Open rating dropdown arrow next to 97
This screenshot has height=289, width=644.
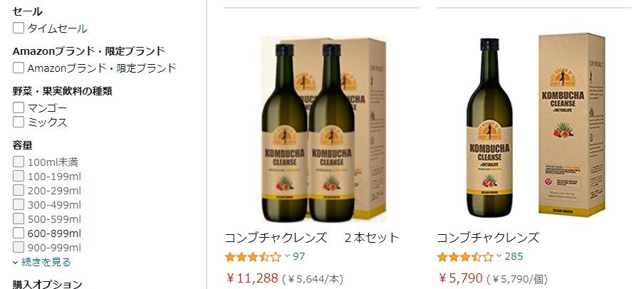(287, 256)
